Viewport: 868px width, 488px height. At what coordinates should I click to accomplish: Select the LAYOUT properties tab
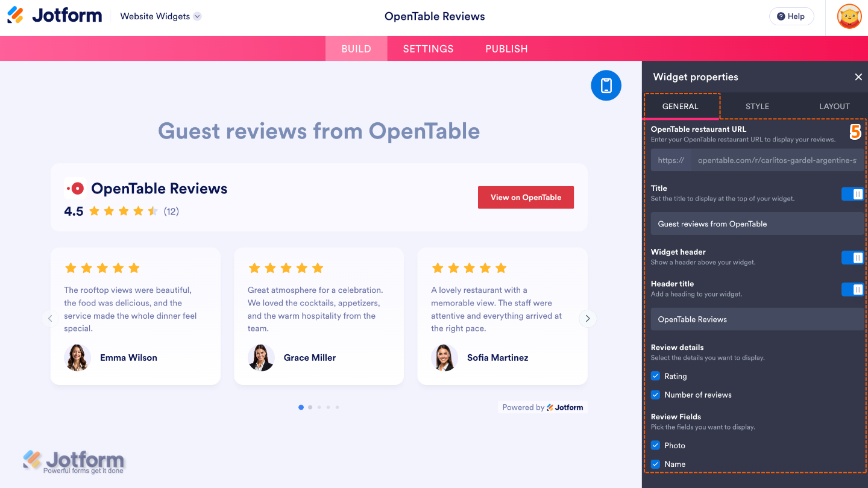[x=834, y=106]
